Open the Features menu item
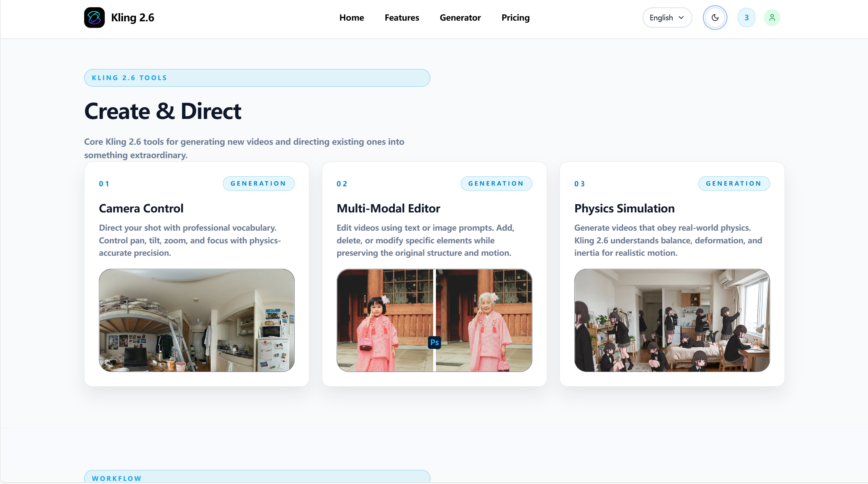Image resolution: width=868 pixels, height=484 pixels. pos(402,18)
